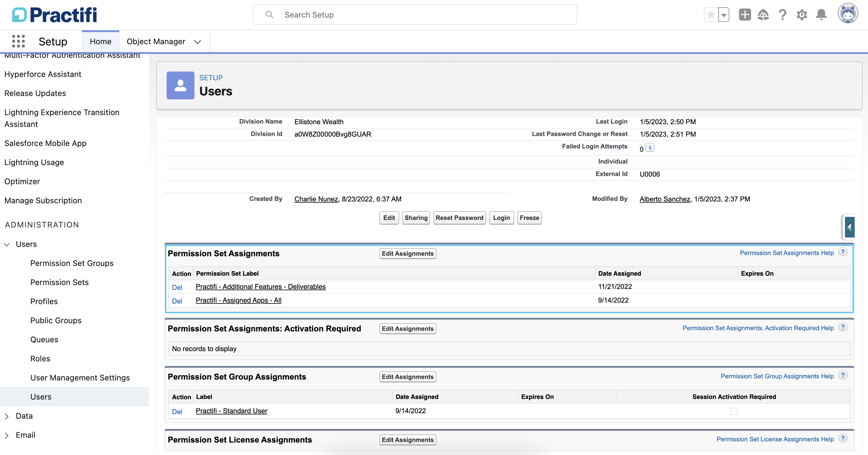Click the Reset Password button
Image resolution: width=868 pixels, height=455 pixels.
coord(459,218)
